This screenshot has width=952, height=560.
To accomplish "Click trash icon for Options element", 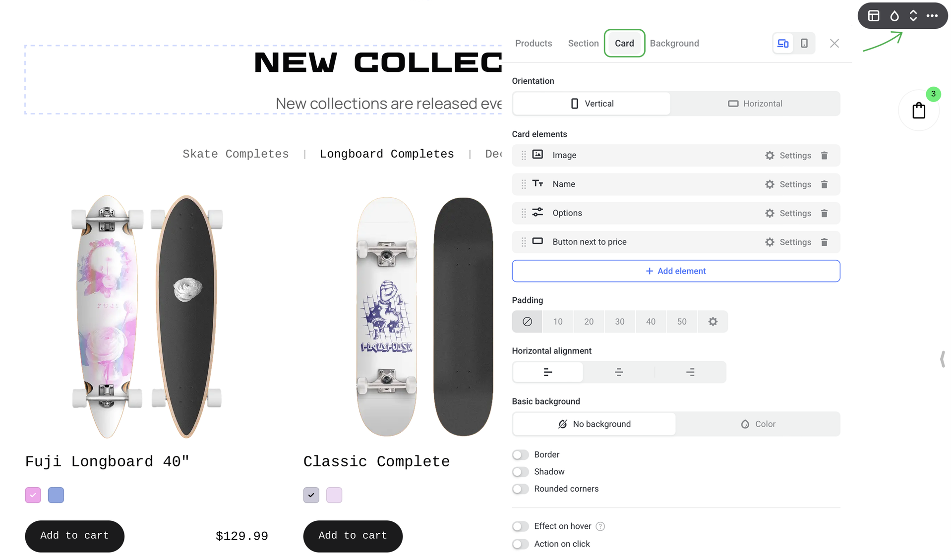I will pos(824,213).
